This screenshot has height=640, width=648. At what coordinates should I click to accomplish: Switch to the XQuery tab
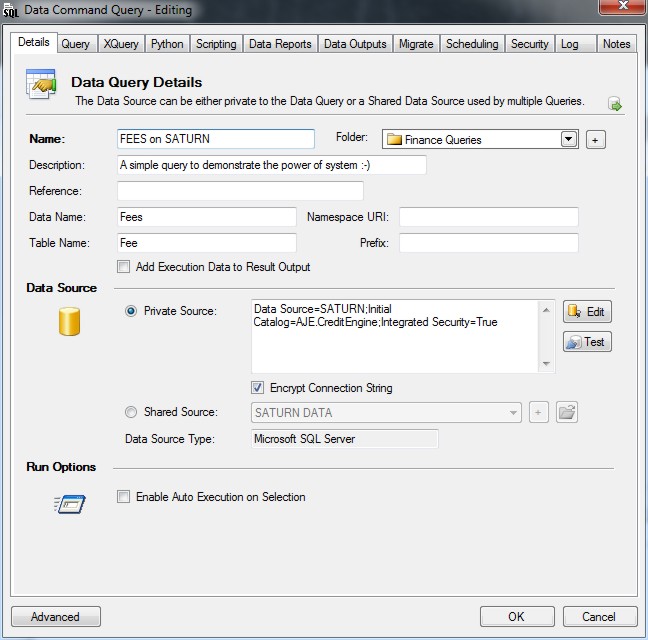click(x=121, y=44)
